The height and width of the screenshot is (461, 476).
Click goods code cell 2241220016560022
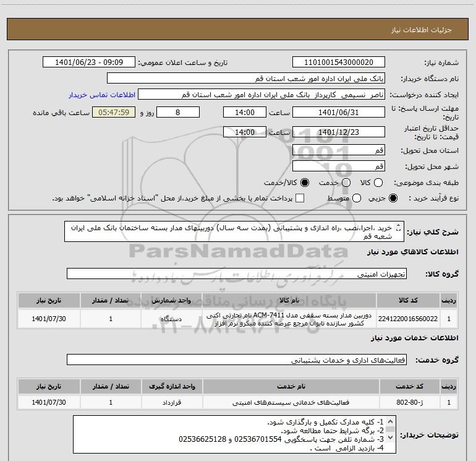[408, 319]
